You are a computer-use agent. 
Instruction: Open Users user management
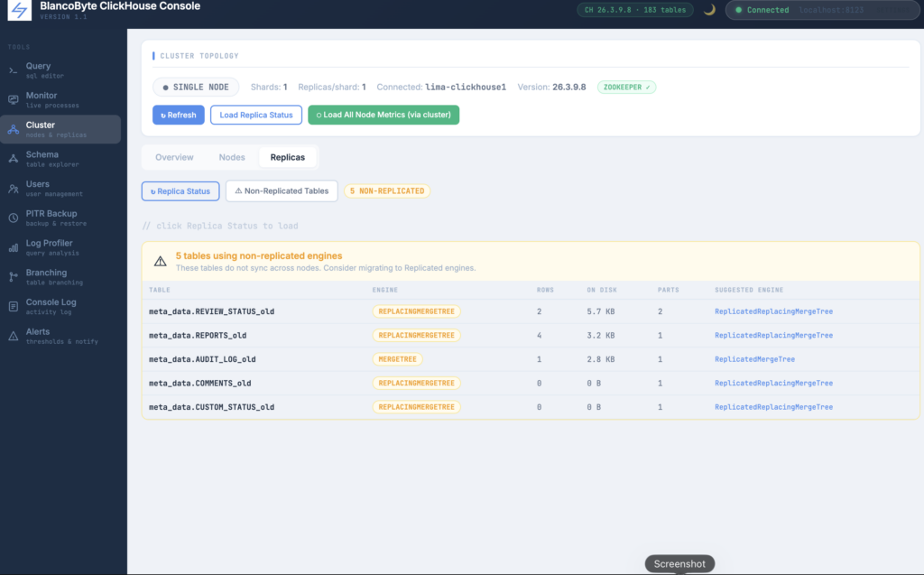tap(60, 188)
